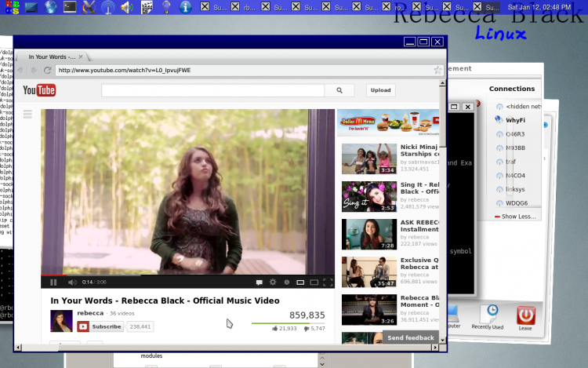Click the McDonald's Dollar Menu ad banner

pos(388,122)
